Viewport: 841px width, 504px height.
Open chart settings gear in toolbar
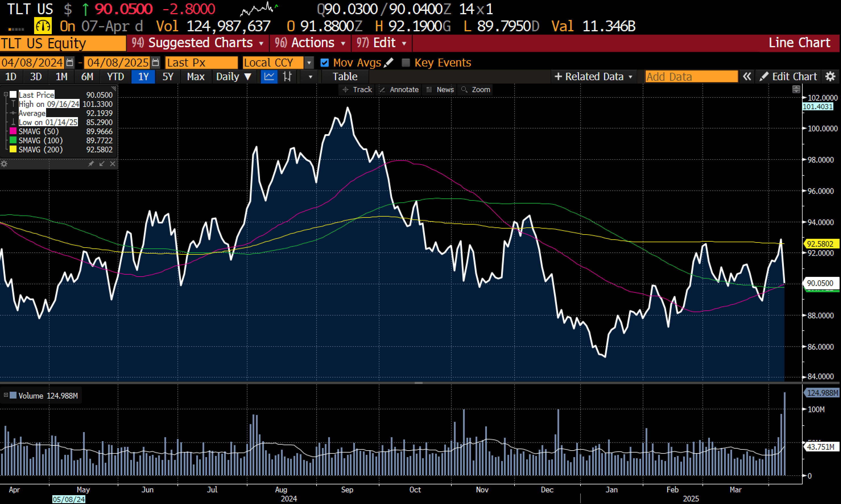(x=830, y=76)
